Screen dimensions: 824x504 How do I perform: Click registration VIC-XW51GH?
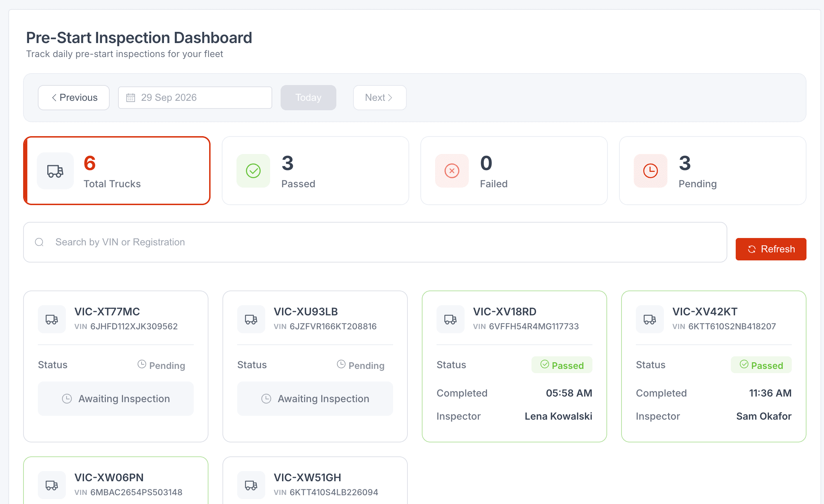307,477
